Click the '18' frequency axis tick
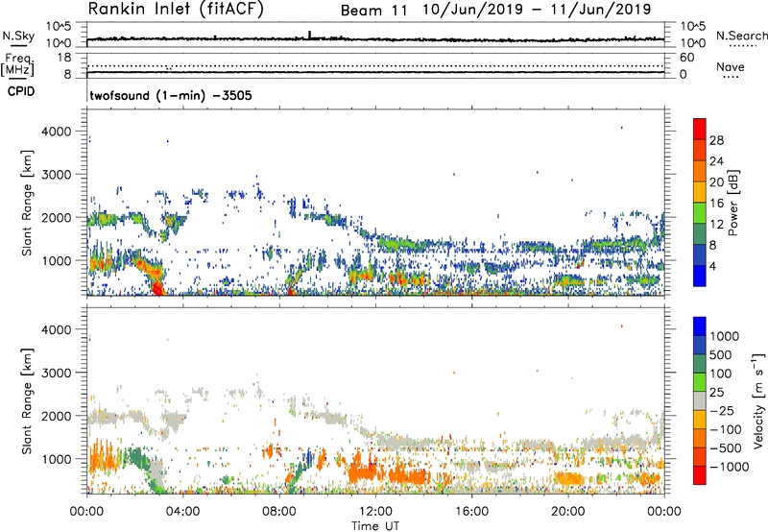The width and height of the screenshot is (768, 532). [64, 58]
